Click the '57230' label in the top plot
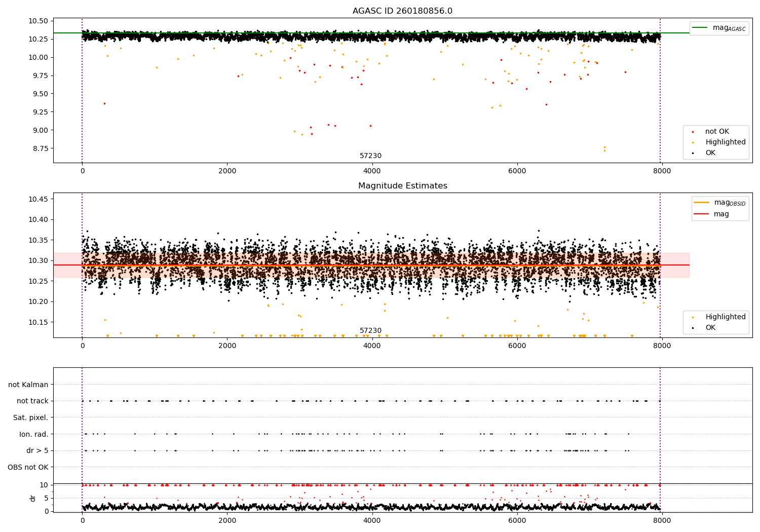 point(370,156)
